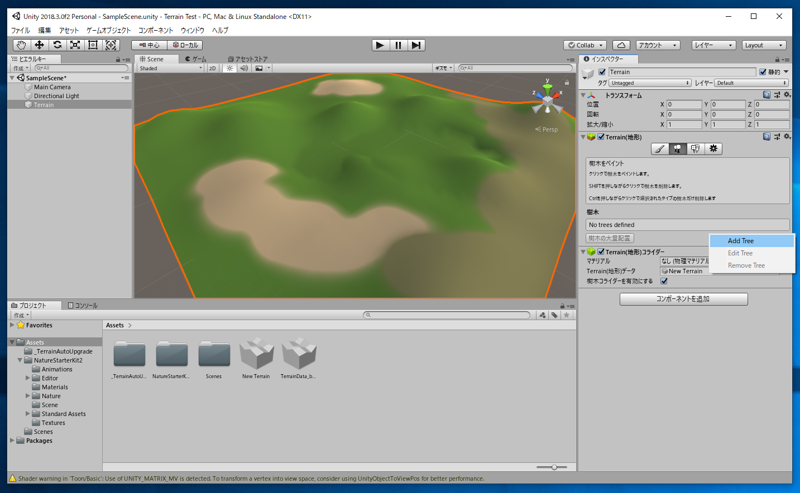Image resolution: width=800 pixels, height=493 pixels.
Task: Open Terrain Settings gear tab
Action: tap(713, 149)
